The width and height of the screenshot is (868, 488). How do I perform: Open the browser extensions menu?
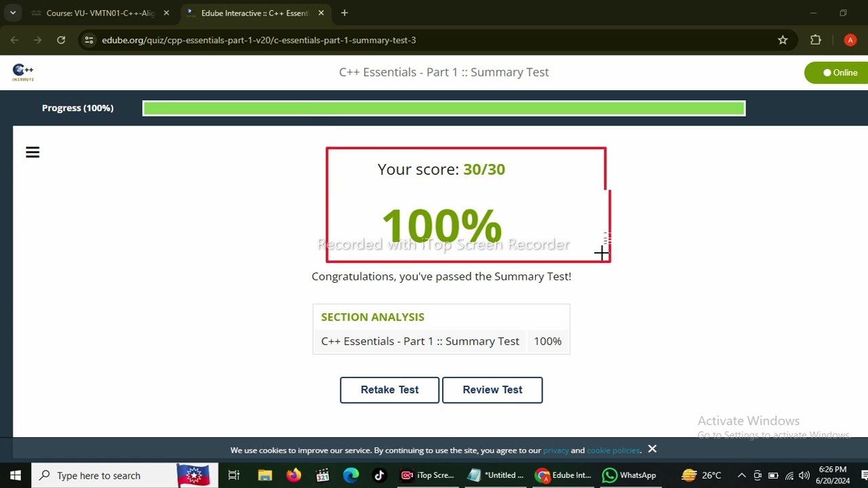click(x=816, y=40)
